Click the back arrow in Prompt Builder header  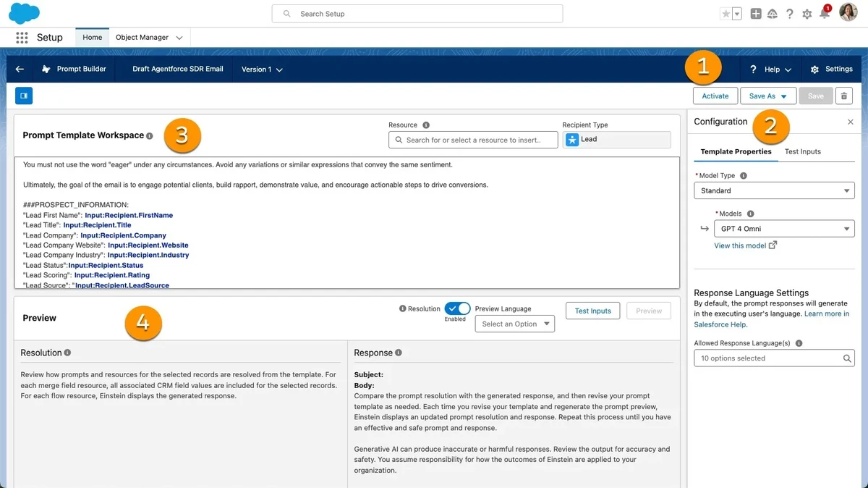click(20, 70)
